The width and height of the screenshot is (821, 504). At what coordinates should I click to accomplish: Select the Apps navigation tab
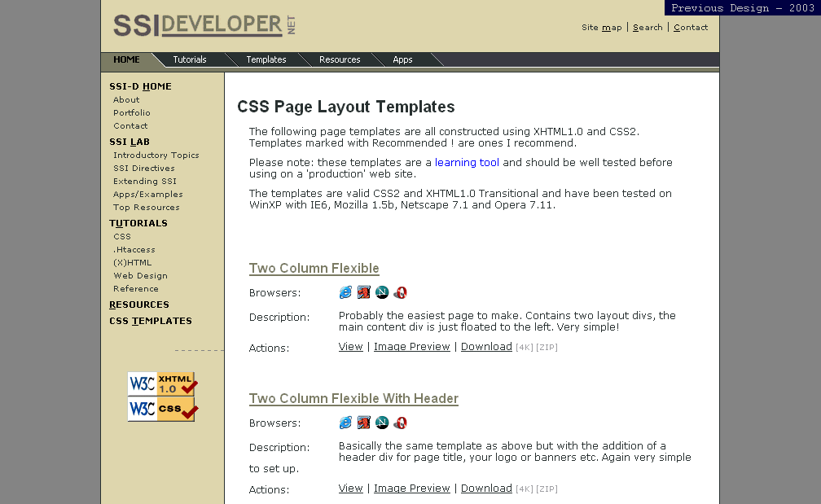click(x=402, y=59)
